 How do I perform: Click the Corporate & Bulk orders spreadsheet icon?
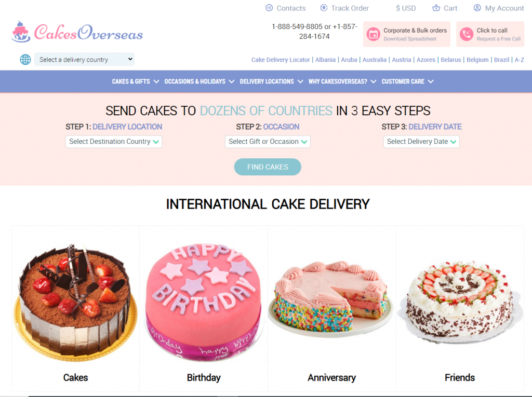(x=373, y=34)
